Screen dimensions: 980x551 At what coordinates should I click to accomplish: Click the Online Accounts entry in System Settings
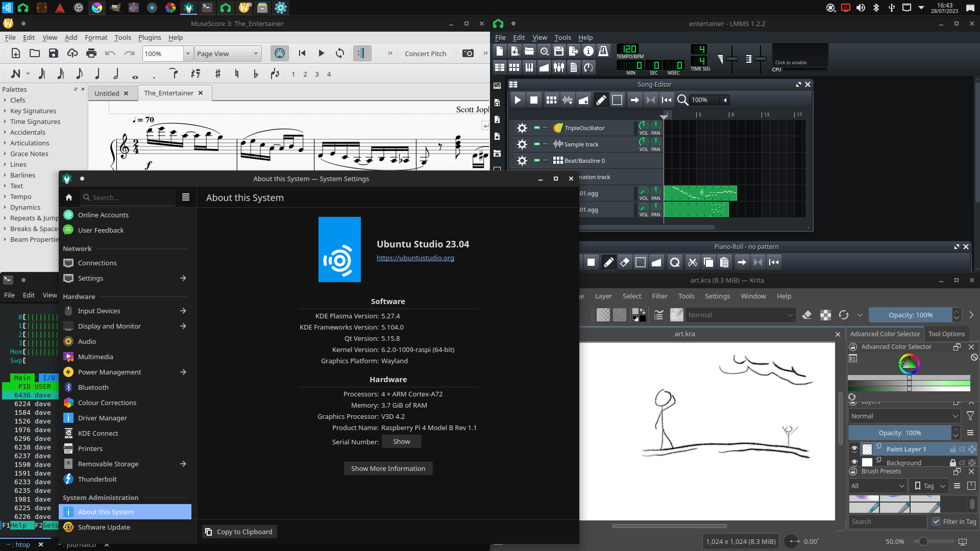pyautogui.click(x=125, y=215)
